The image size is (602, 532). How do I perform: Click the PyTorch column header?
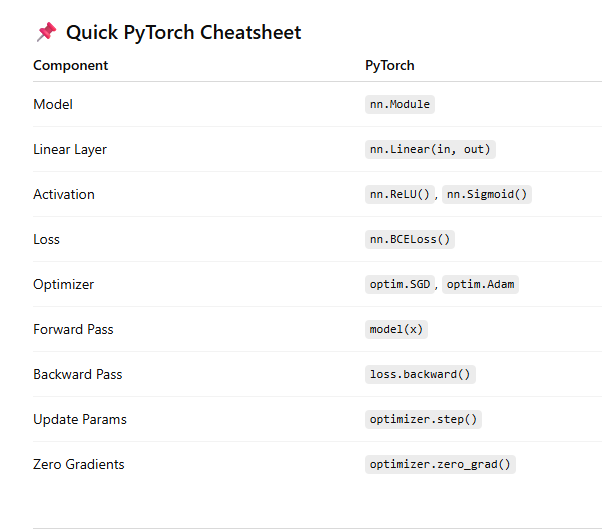390,66
